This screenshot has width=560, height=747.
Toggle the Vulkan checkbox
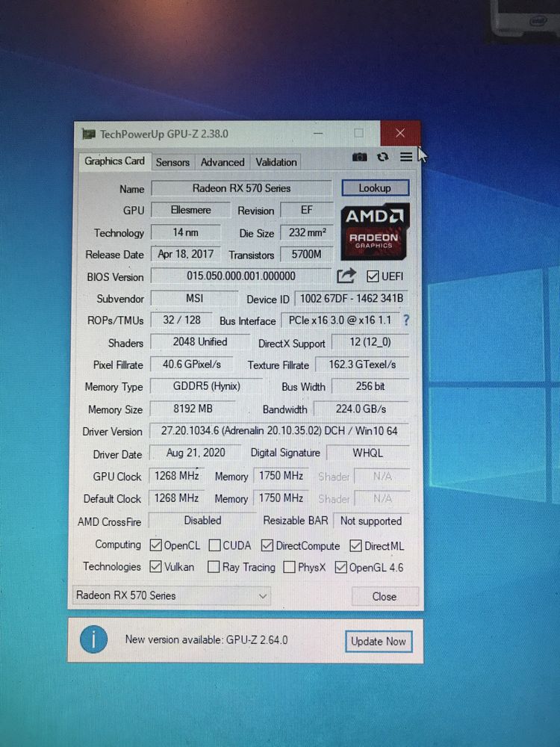tap(155, 566)
